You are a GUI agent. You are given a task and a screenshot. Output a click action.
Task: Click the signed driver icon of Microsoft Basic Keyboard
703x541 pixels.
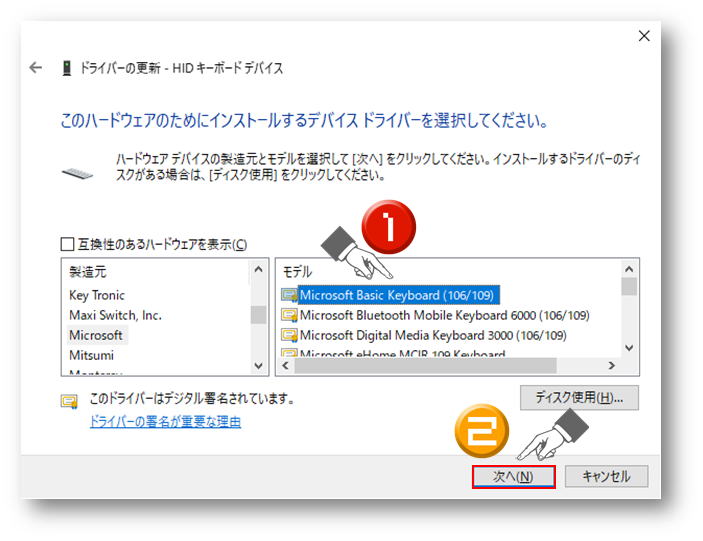point(289,295)
